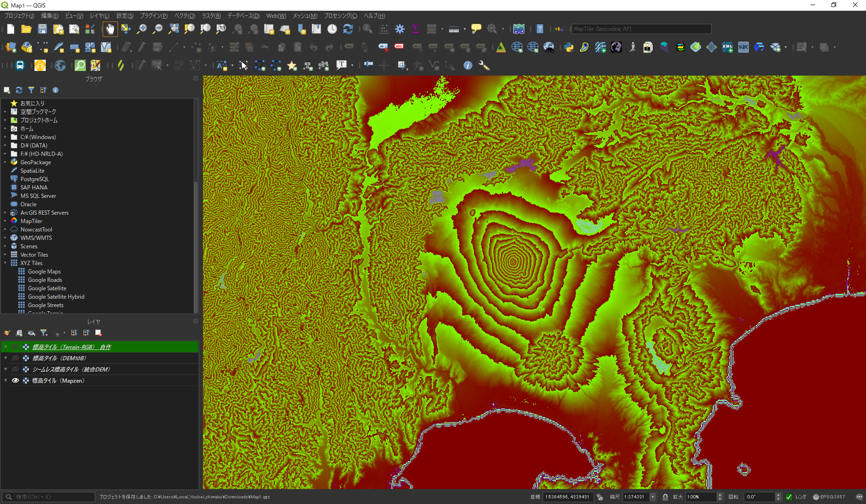Activate the Zoom In tool

coord(142,28)
